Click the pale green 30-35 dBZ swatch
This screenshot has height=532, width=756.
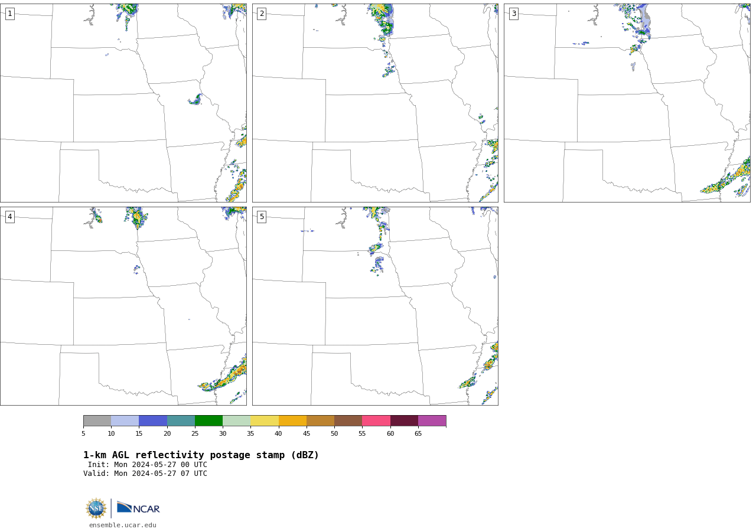(236, 421)
